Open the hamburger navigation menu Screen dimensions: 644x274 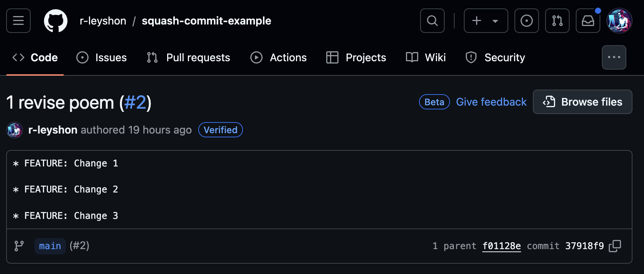click(x=18, y=21)
